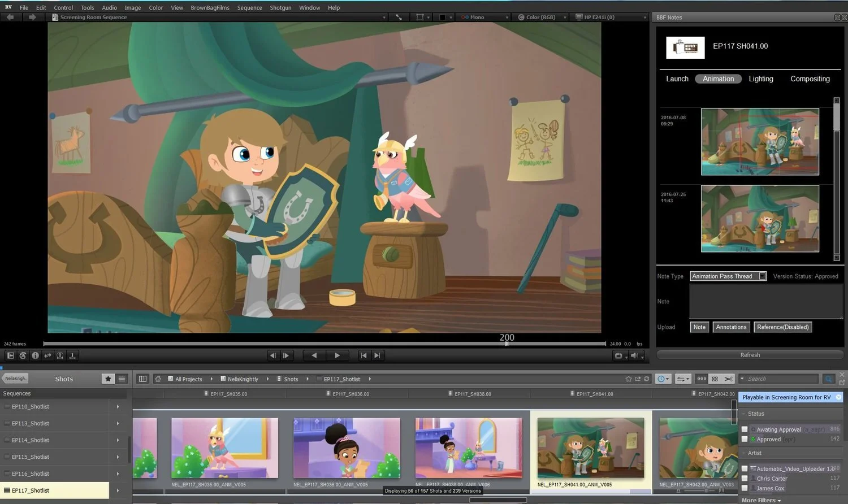The image size is (848, 504).
Task: Open the 2016-07-25 annotation thumbnail
Action: pos(760,219)
